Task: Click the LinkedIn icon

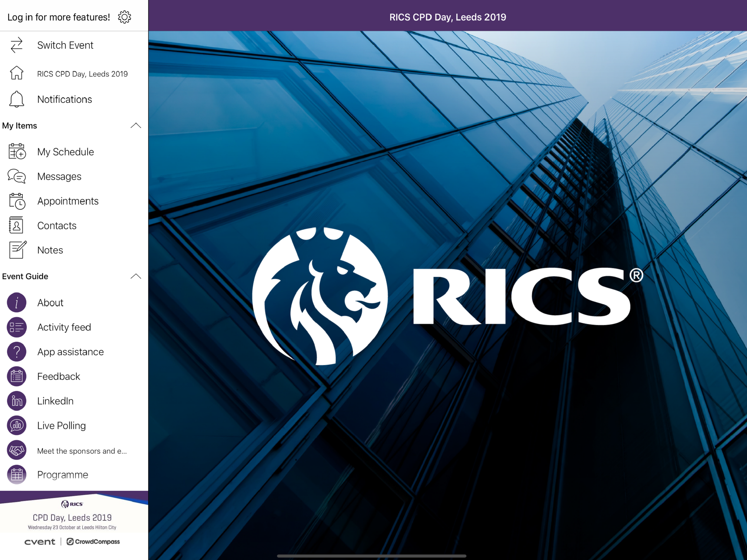Action: pos(17,401)
